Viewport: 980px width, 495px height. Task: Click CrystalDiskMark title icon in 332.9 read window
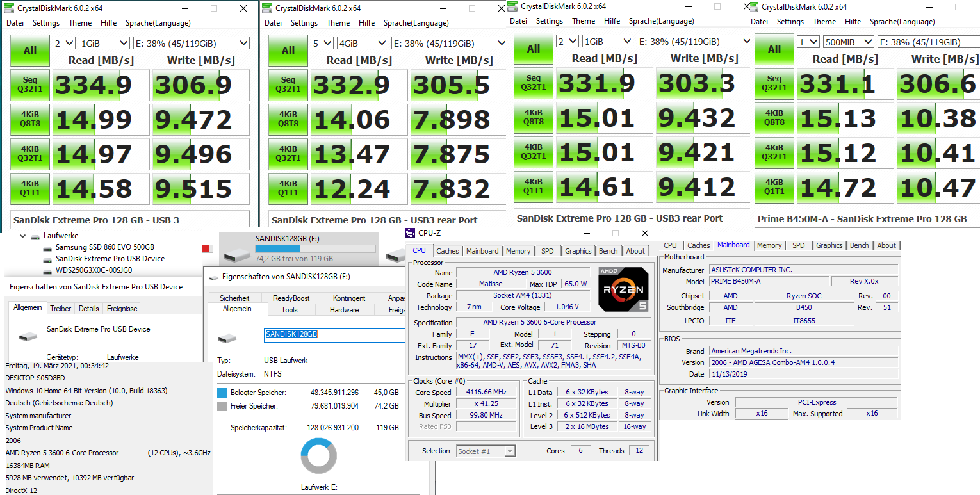tap(268, 8)
